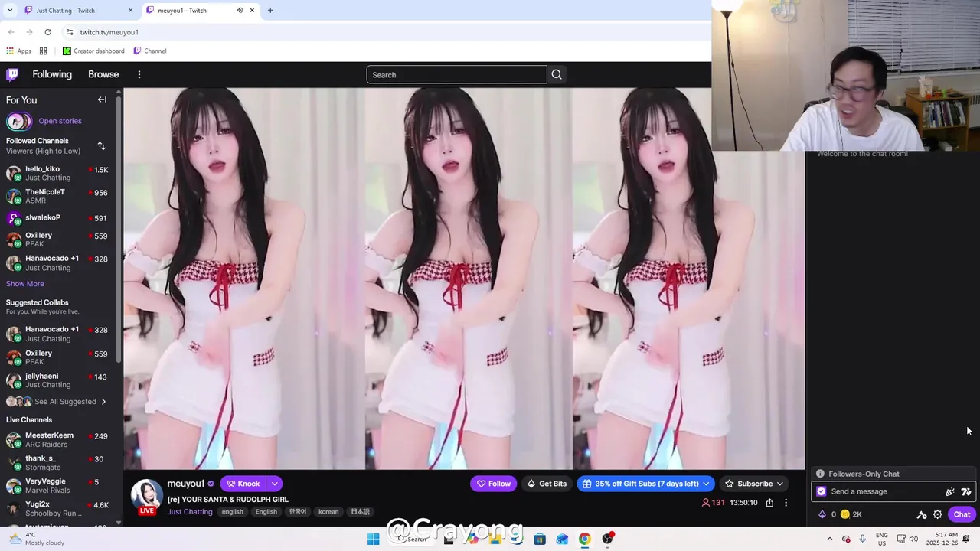Click the sort followed channels arrows icon

101,145
